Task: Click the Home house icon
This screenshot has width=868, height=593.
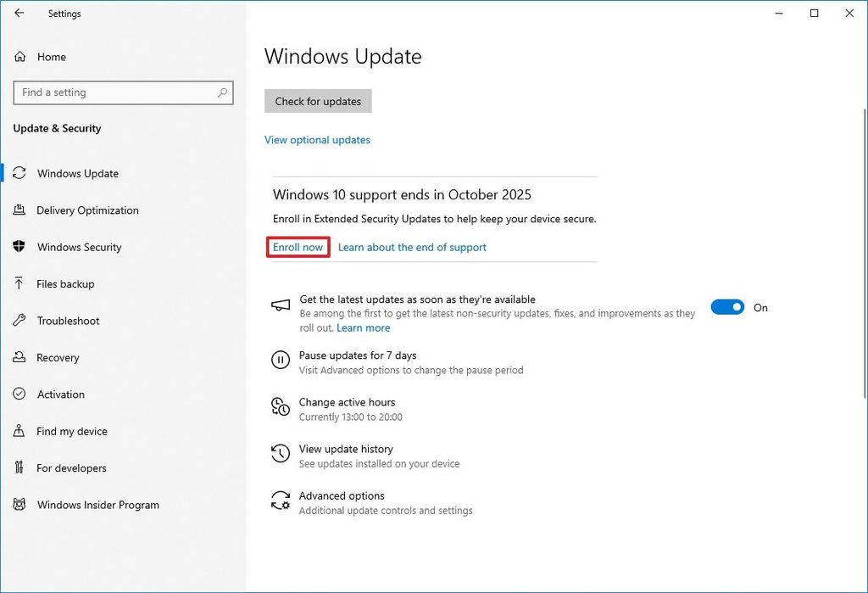Action: (x=19, y=57)
